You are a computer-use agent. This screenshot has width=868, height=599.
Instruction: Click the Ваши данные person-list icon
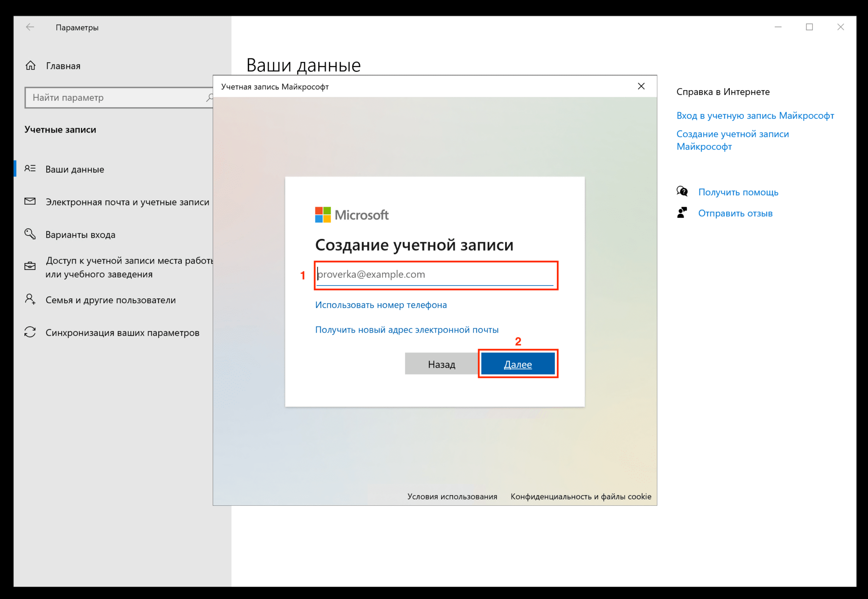(x=30, y=169)
